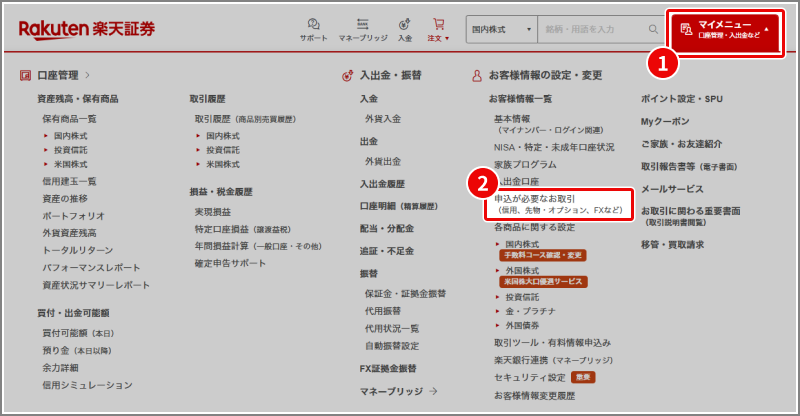Open 保有商品一覧
The height and width of the screenshot is (416, 800).
[x=69, y=119]
